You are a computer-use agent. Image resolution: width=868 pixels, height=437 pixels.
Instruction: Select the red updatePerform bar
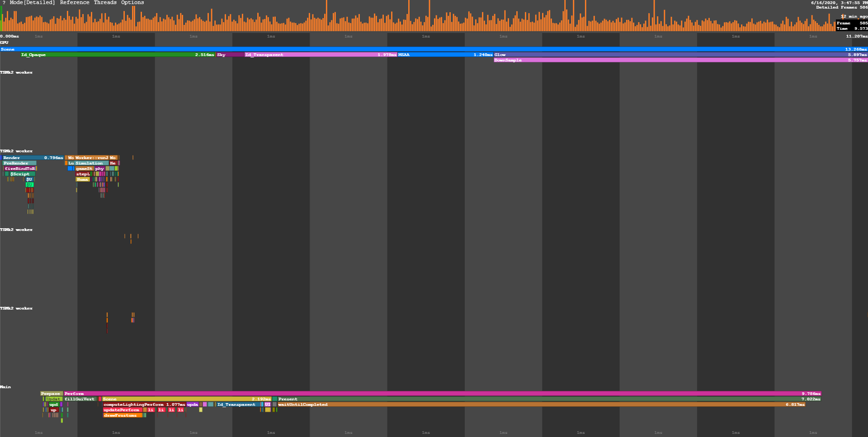123,410
